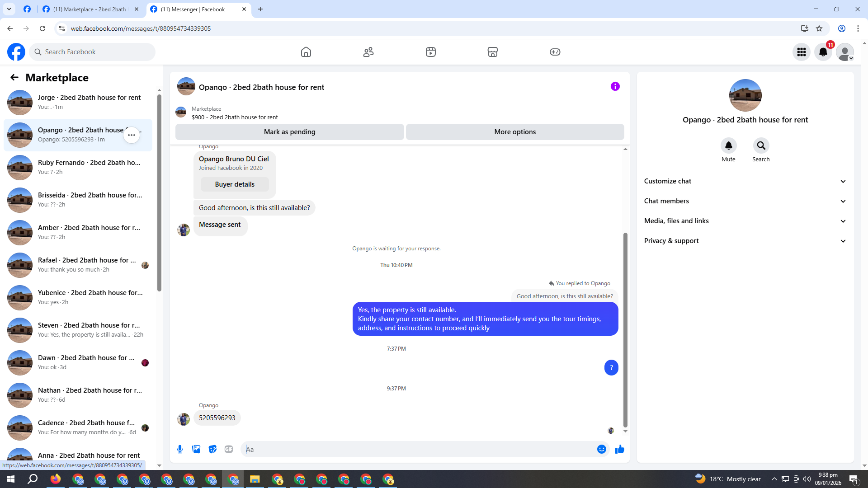Viewport: 868px width, 488px height.
Task: Click the Mark as pending button
Action: (289, 132)
